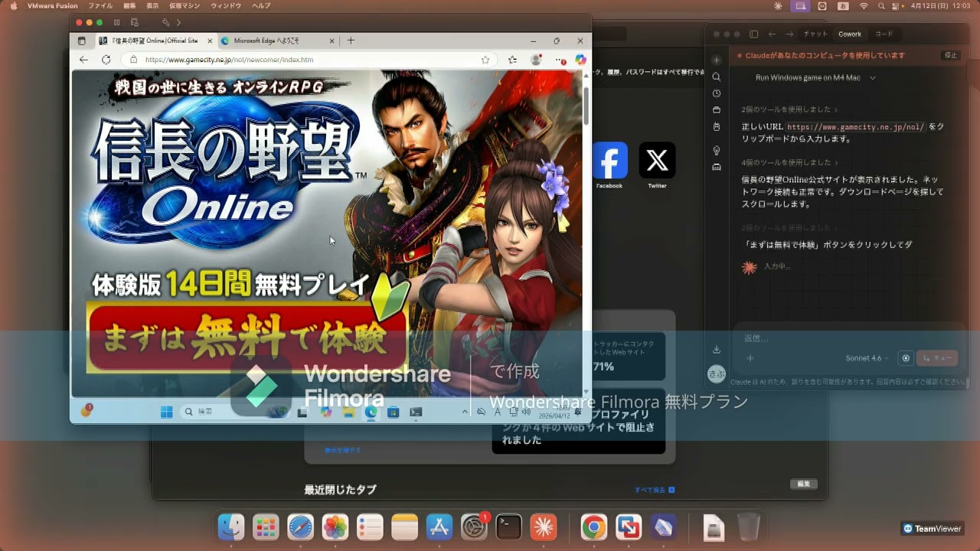Image resolution: width=980 pixels, height=551 pixels.
Task: Open Safari from the Dock
Action: pyautogui.click(x=300, y=527)
